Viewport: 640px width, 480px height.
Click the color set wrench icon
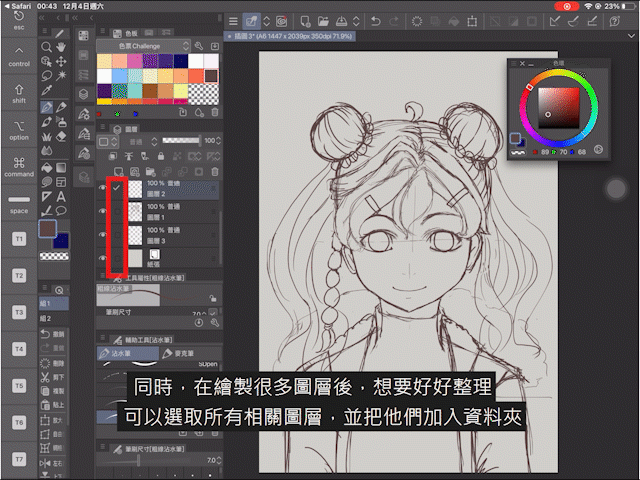(x=199, y=46)
